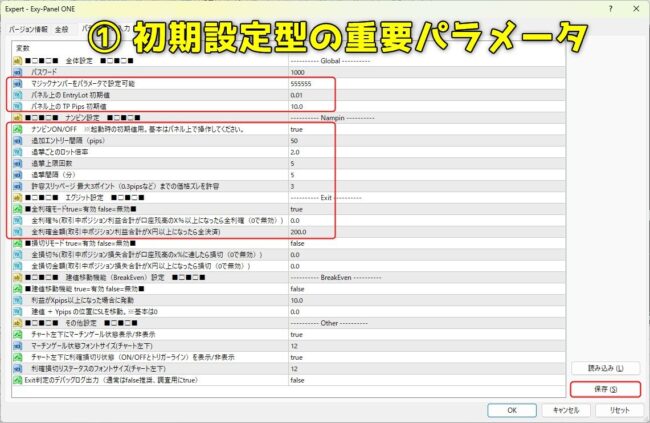This screenshot has width=650, height=423.
Task: Switch to the 全般 tab
Action: [x=62, y=30]
